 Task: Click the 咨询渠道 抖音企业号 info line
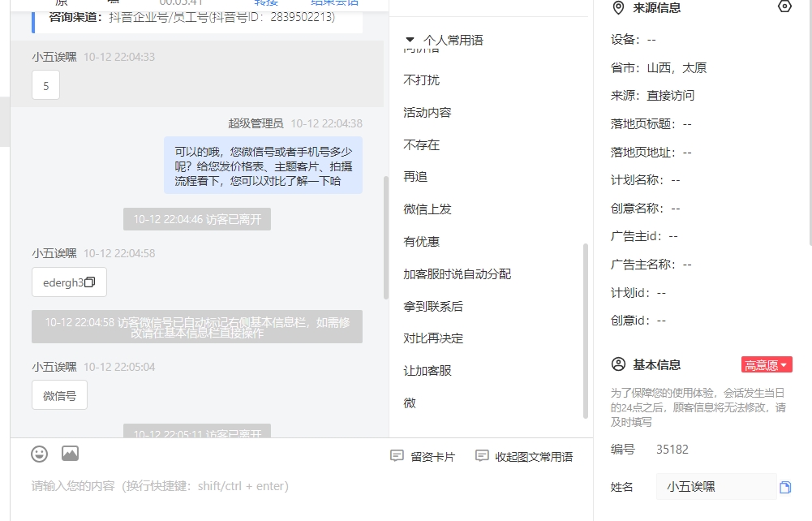[192, 17]
